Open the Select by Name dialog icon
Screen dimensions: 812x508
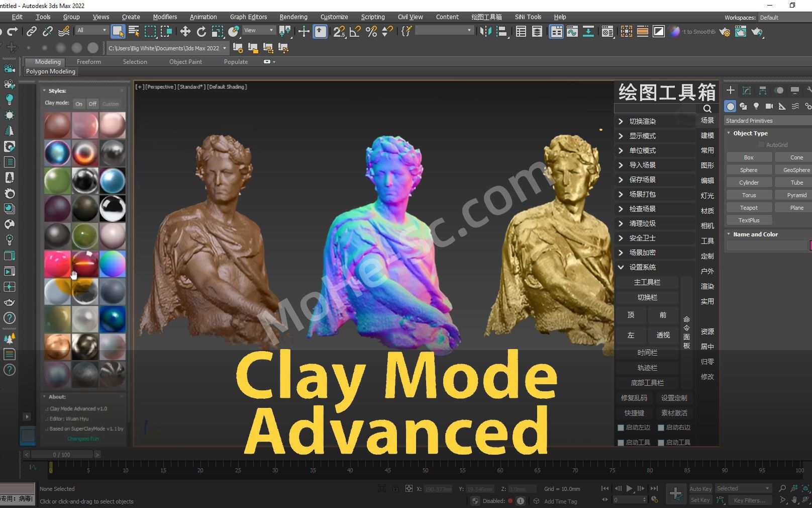134,32
